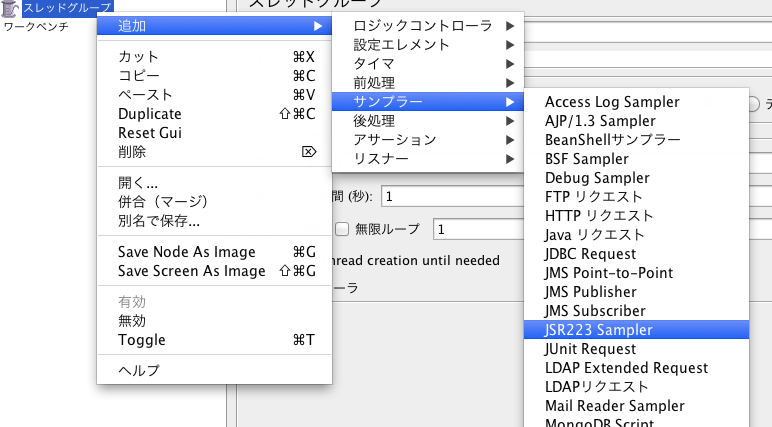Add a JUnit Request sampler
Viewport: 772px width, 427px height.
tap(637, 349)
